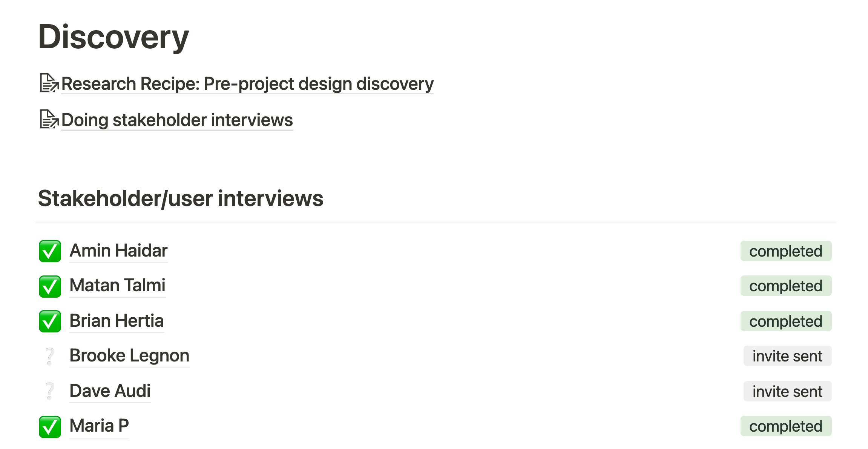Click green checkmark icon next to Brian Hertia
The image size is (868, 449).
tap(50, 321)
